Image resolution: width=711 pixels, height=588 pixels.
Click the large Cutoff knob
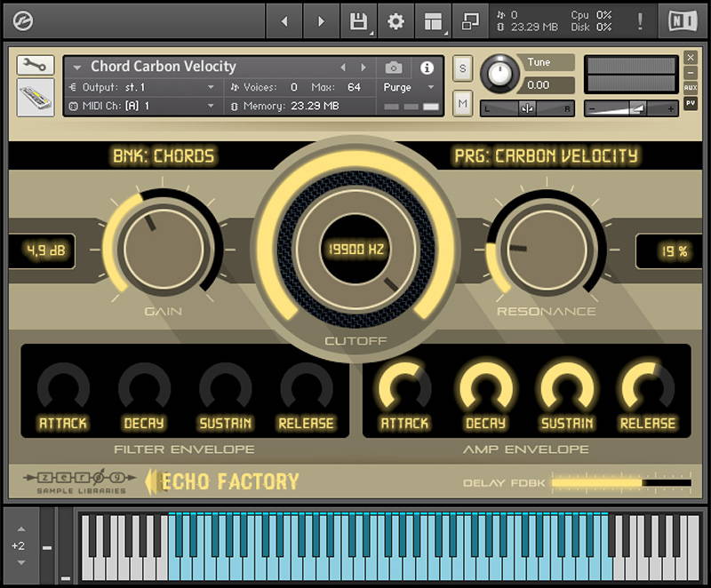click(x=356, y=250)
